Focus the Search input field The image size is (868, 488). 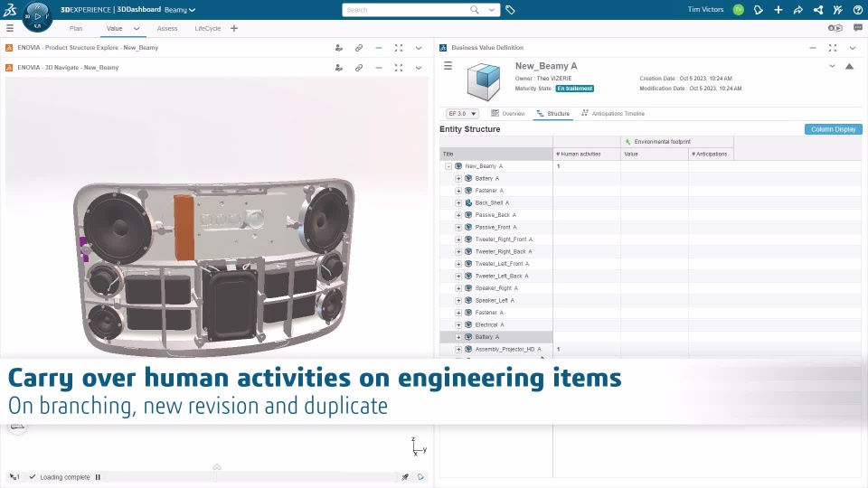(x=406, y=9)
